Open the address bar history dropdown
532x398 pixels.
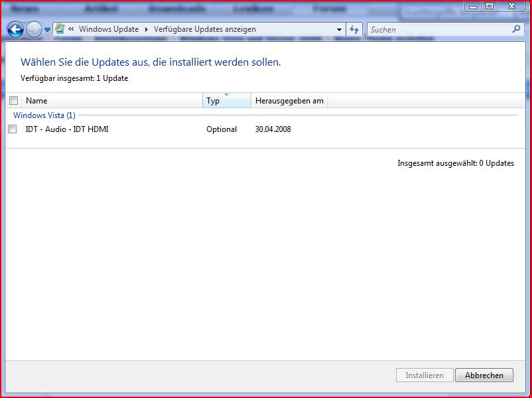point(339,30)
